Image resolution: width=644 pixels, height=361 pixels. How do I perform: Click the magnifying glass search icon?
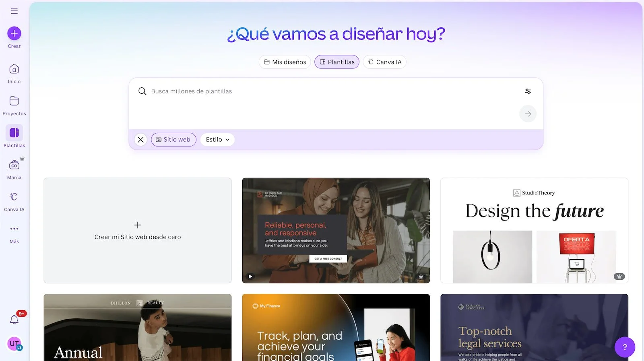pyautogui.click(x=142, y=91)
